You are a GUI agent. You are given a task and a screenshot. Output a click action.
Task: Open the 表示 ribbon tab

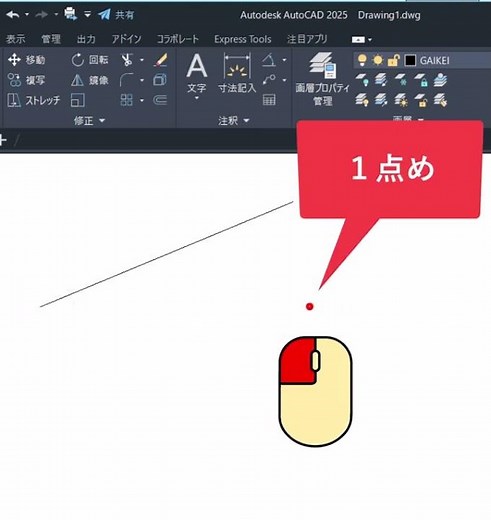coord(15,39)
